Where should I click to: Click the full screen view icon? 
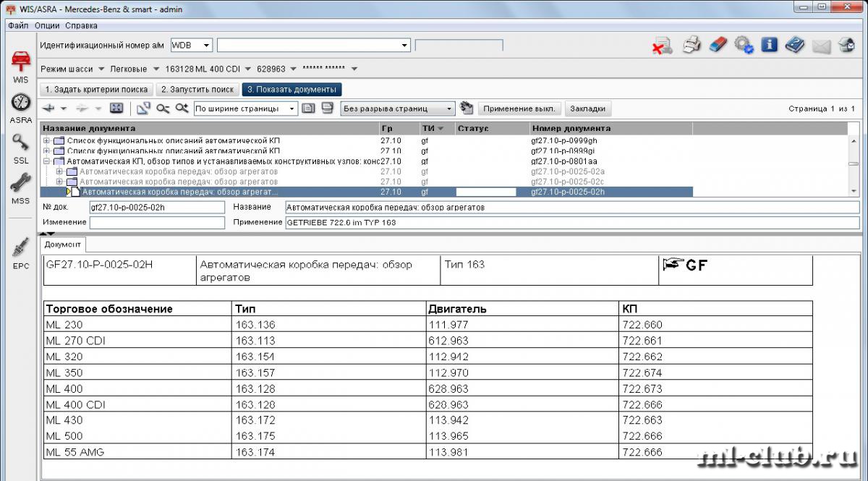click(x=116, y=108)
